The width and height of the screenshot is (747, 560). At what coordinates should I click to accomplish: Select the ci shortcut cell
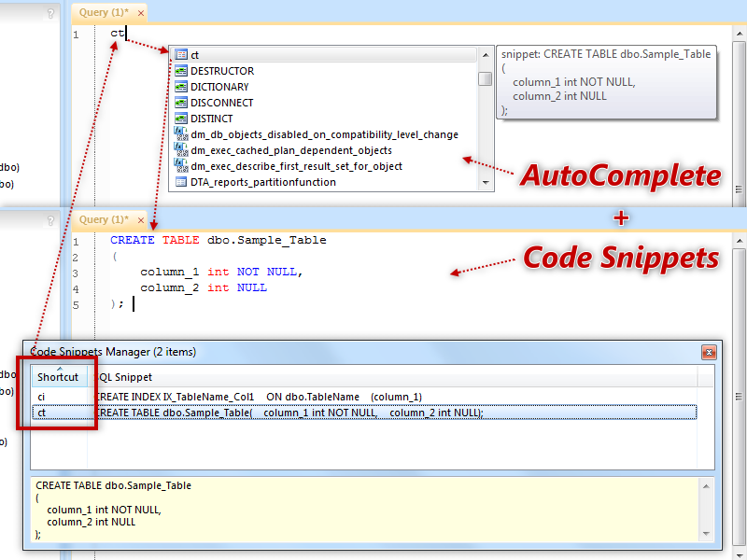point(60,397)
